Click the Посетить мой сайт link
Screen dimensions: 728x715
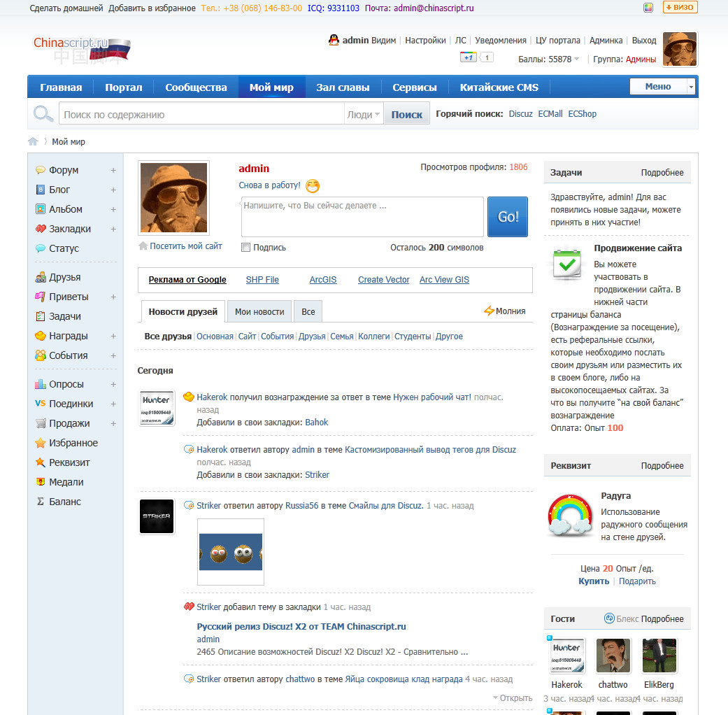[x=186, y=246]
